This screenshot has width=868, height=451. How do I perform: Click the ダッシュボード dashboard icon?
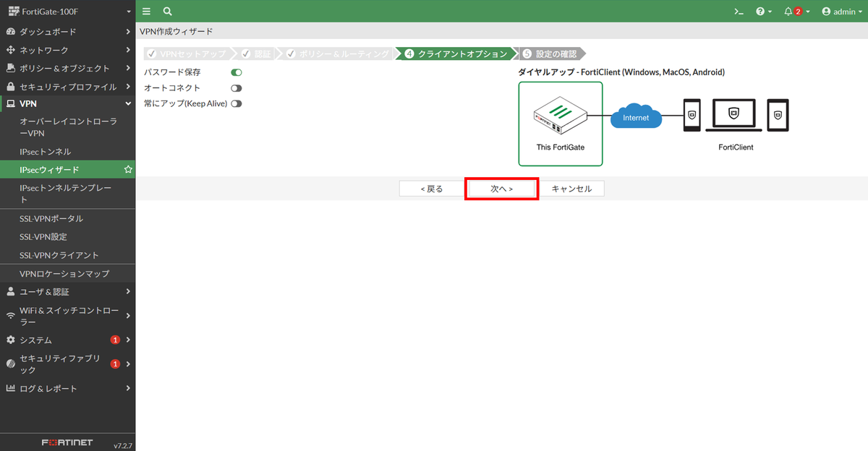(x=11, y=32)
